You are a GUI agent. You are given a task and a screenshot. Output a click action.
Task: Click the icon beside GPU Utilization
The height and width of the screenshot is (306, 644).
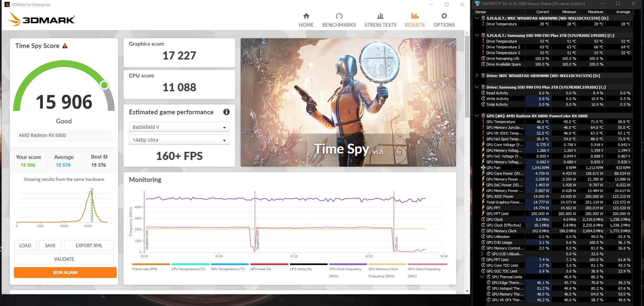[483, 237]
